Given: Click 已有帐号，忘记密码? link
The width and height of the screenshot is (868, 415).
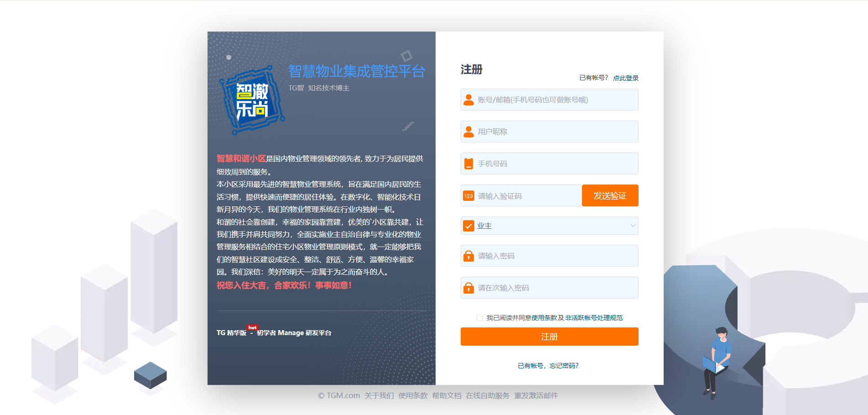Looking at the screenshot, I should (548, 366).
